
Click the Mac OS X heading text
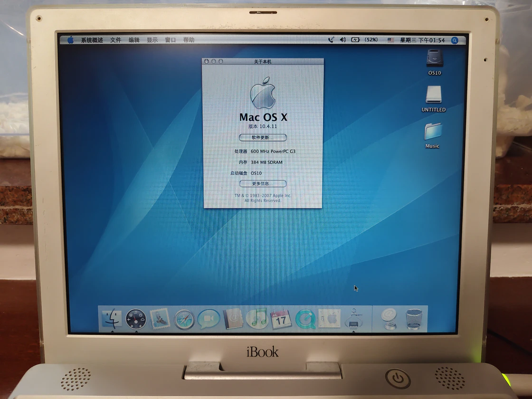[263, 117]
